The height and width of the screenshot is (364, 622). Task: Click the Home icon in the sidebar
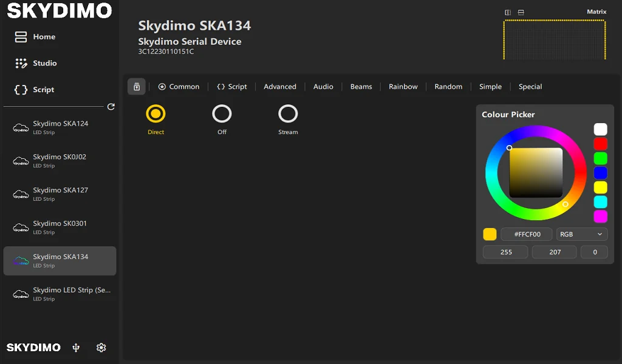coord(21,37)
